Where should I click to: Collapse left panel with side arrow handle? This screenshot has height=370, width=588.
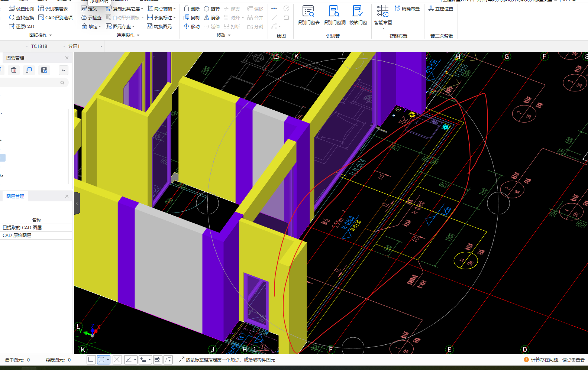coord(77,203)
